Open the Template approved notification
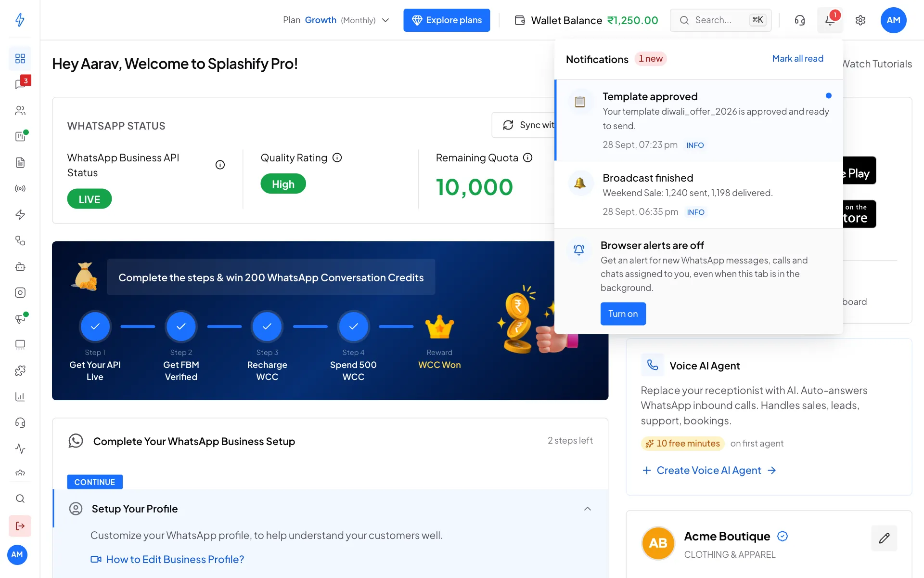 (699, 120)
